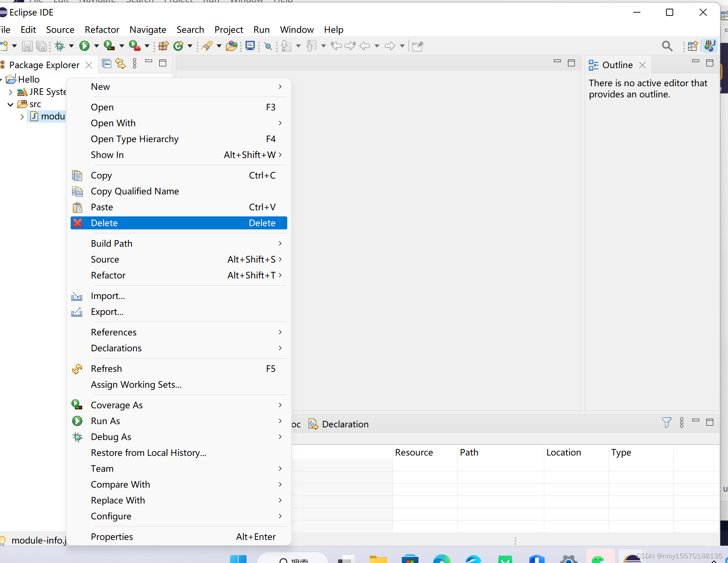Open the Run button dropdown arrow
Screen dimensions: 728x563
point(96,46)
